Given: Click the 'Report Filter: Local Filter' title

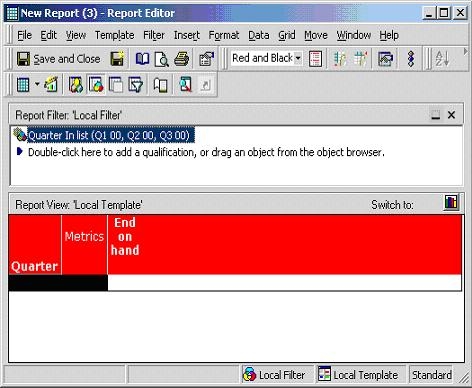Looking at the screenshot, I should pos(68,115).
